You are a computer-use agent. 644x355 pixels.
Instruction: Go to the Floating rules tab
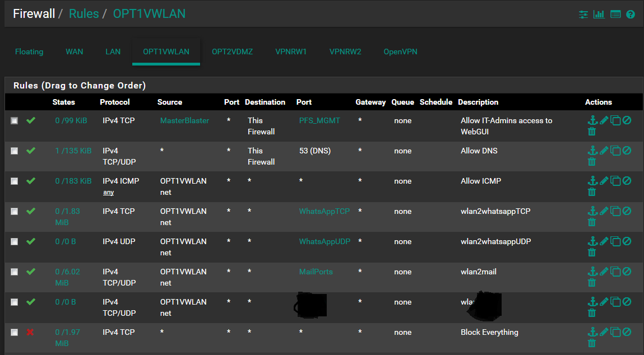tap(29, 52)
